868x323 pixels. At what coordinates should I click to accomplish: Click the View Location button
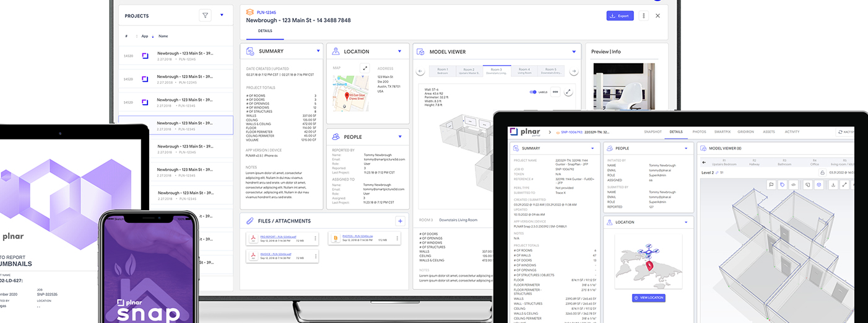pyautogui.click(x=649, y=298)
